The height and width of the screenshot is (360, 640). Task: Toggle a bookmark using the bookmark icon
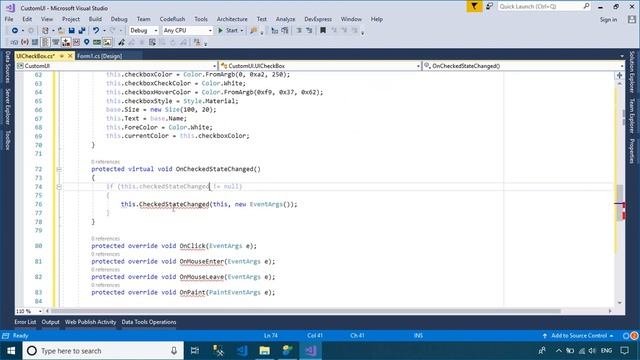[323, 31]
